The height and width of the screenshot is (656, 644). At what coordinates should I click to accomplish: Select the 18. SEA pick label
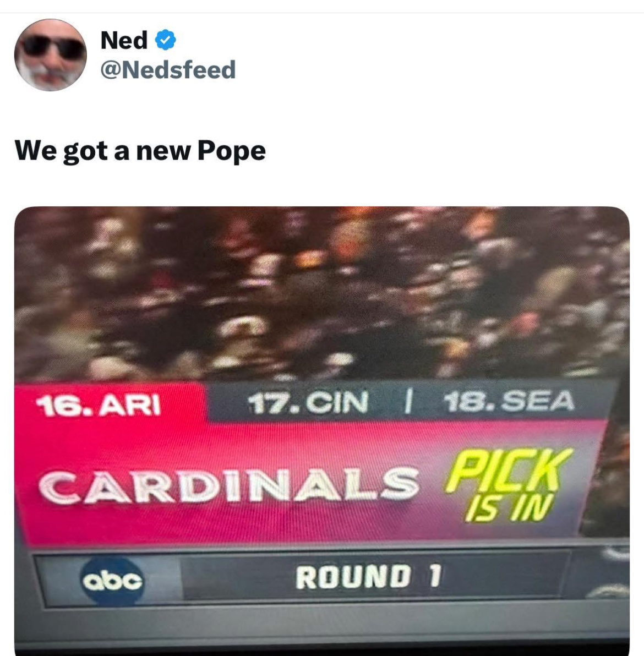(509, 401)
